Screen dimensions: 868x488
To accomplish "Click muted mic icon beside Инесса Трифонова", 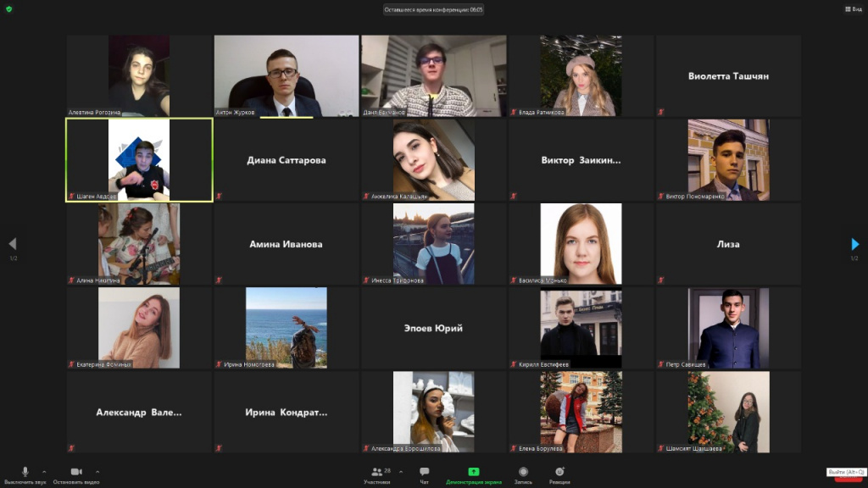I will pos(366,280).
